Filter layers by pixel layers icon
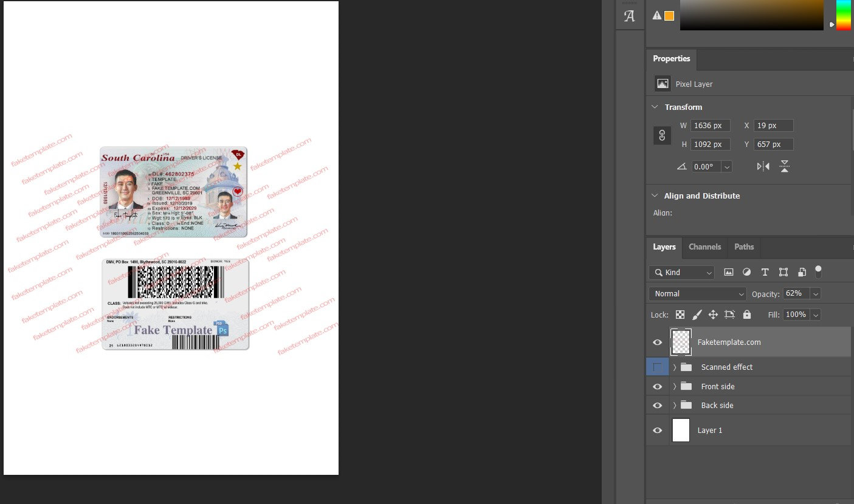This screenshot has width=854, height=504. pyautogui.click(x=729, y=273)
